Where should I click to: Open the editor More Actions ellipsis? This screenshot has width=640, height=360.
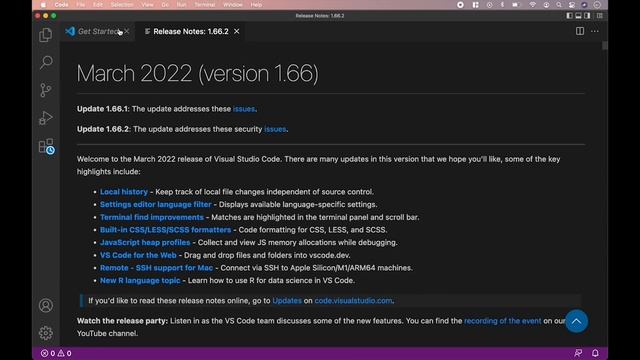595,31
